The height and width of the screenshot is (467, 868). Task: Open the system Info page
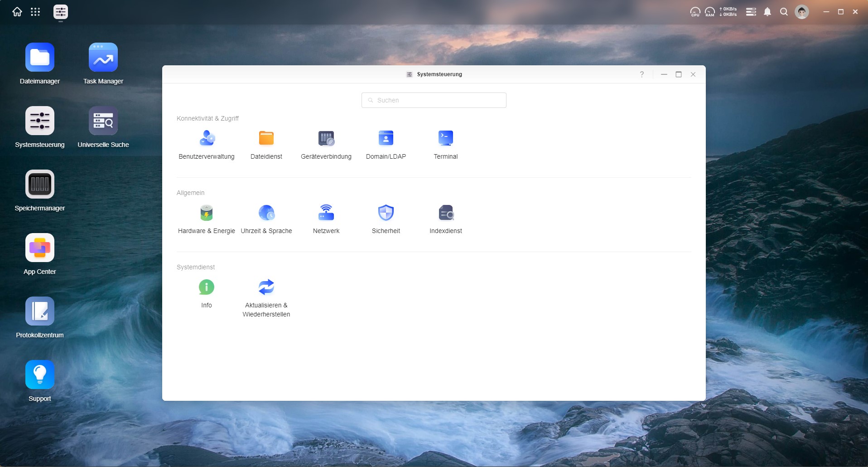(x=207, y=287)
